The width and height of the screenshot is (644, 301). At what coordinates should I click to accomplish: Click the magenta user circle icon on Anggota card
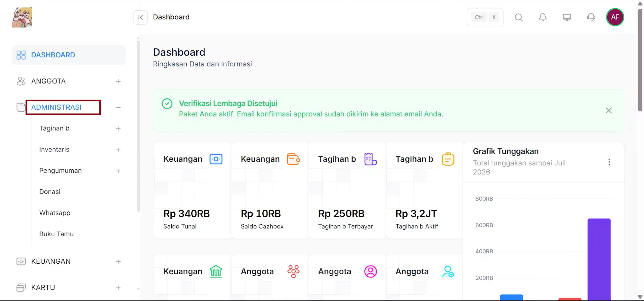pyautogui.click(x=370, y=271)
